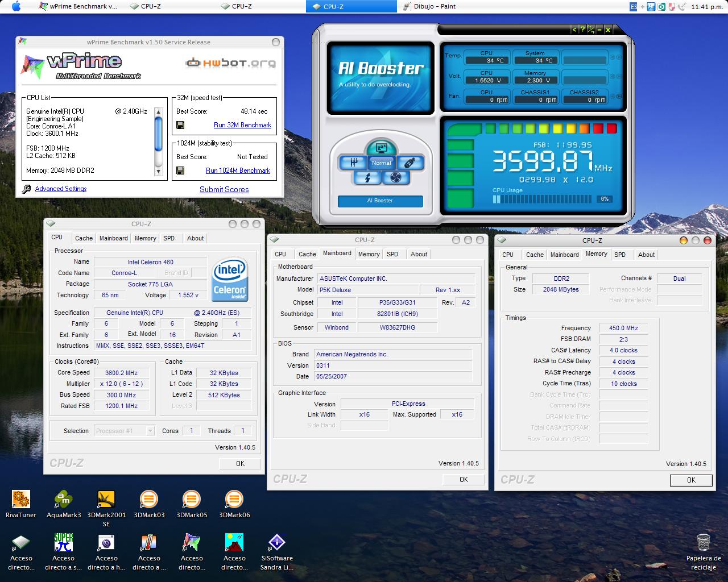Click the lightning bolt icon in AI Booster
This screenshot has height=582, width=728.
click(367, 178)
